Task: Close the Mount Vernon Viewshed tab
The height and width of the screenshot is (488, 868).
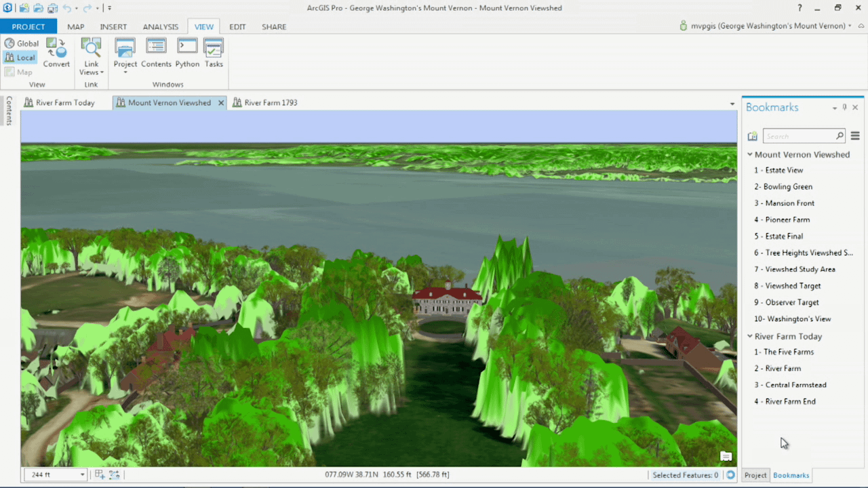Action: coord(220,103)
